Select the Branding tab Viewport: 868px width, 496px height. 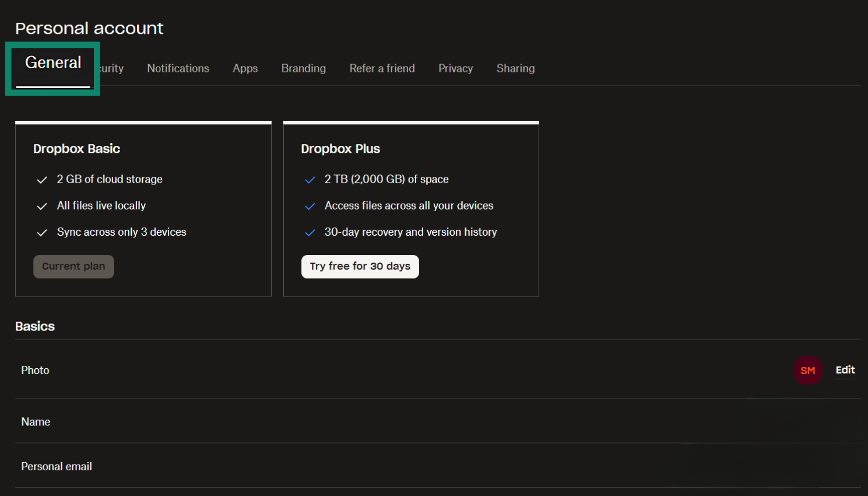tap(303, 68)
